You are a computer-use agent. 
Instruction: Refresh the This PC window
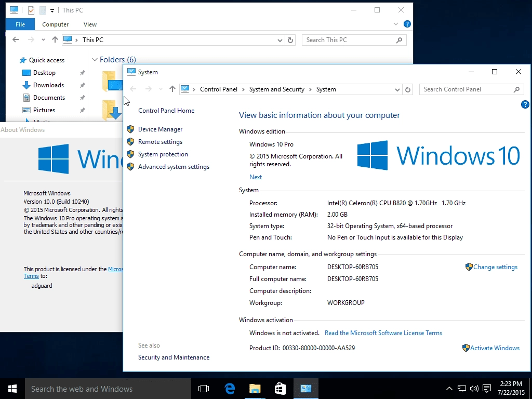(290, 40)
